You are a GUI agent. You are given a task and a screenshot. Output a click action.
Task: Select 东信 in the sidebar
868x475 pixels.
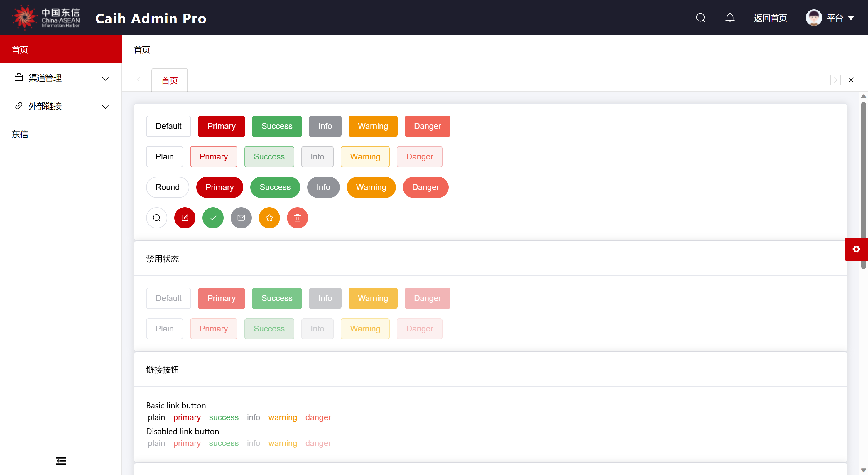click(20, 134)
